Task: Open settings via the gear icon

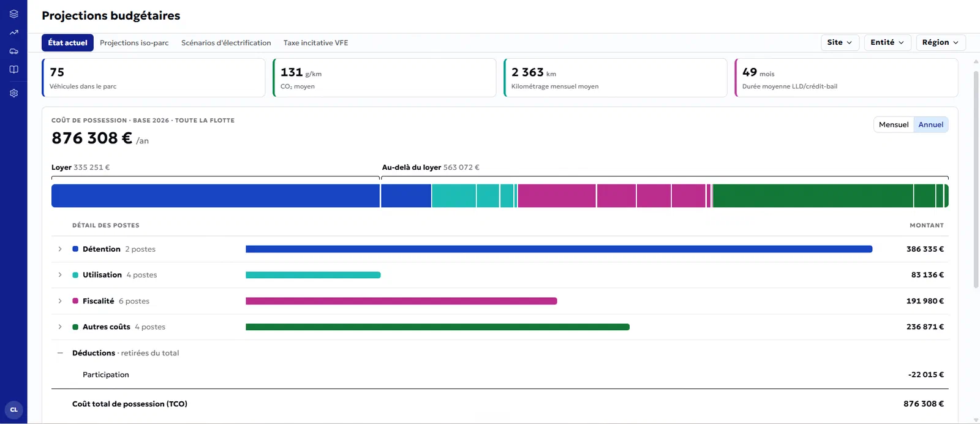Action: pyautogui.click(x=13, y=93)
